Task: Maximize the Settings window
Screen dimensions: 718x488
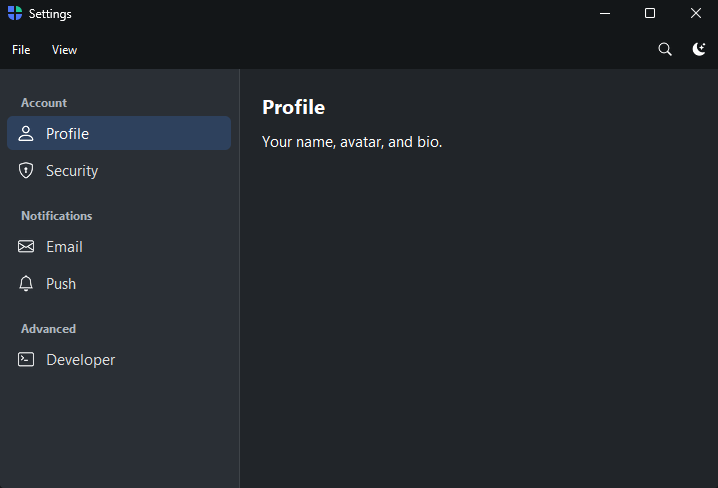Action: [650, 13]
